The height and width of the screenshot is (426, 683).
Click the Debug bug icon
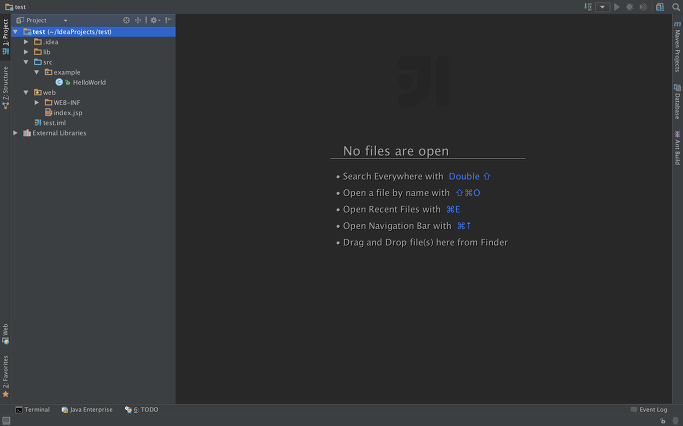click(630, 7)
